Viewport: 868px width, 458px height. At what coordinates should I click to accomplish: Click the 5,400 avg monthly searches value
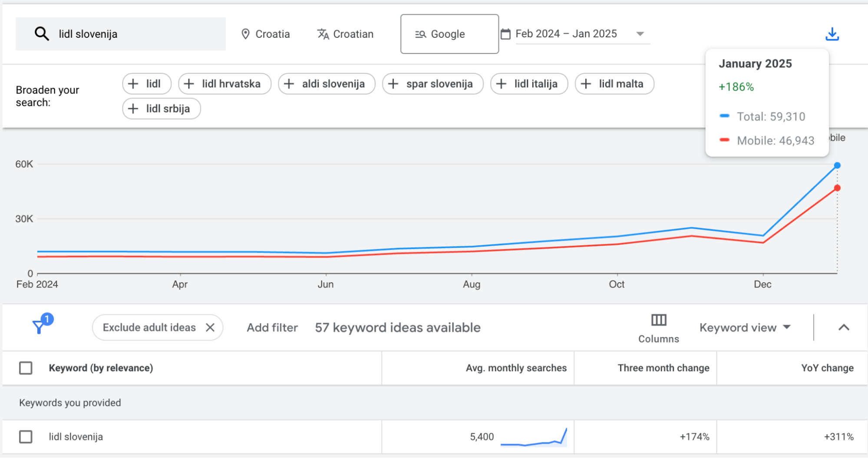pyautogui.click(x=482, y=437)
